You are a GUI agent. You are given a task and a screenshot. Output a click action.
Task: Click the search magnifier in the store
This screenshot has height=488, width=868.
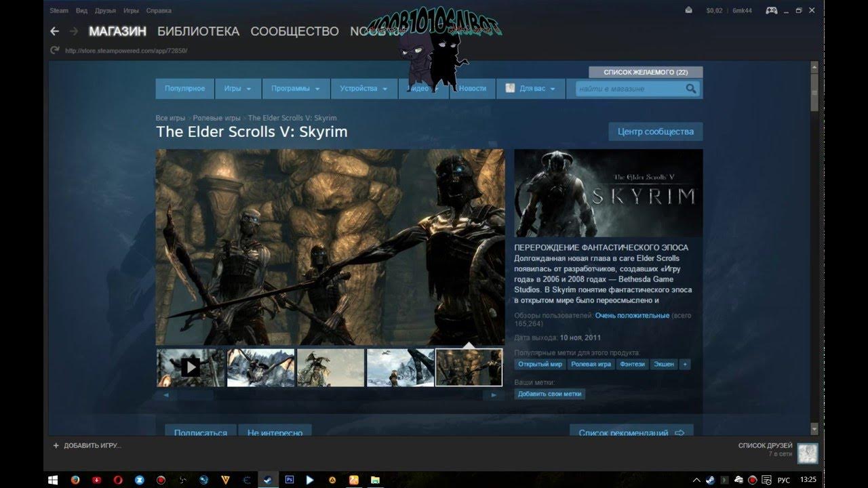691,89
